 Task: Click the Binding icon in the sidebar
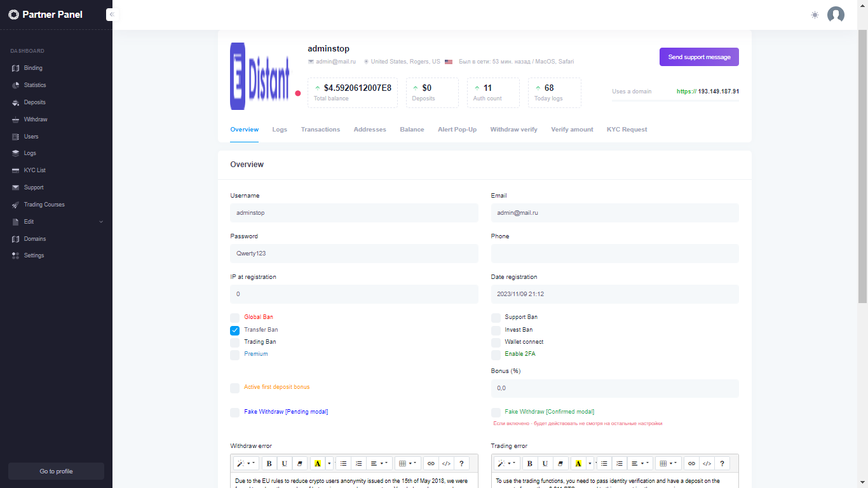16,68
